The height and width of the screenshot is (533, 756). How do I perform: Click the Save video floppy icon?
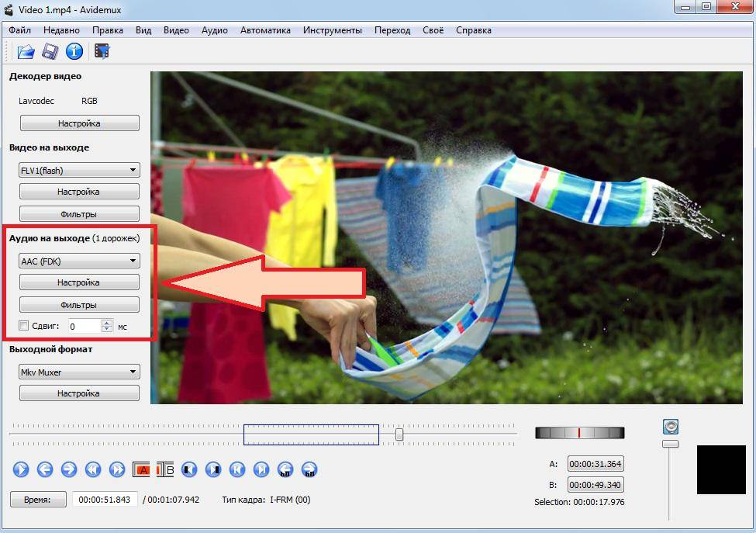(50, 52)
